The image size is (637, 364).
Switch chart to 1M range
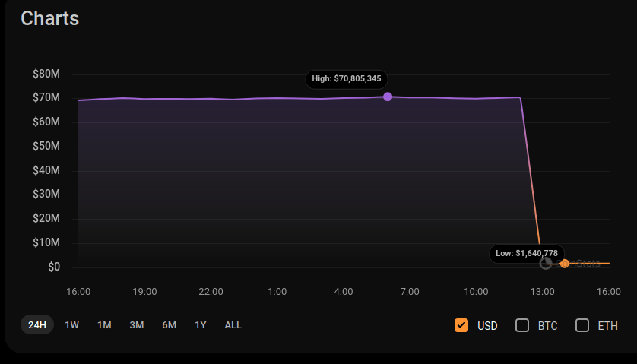[x=104, y=325]
